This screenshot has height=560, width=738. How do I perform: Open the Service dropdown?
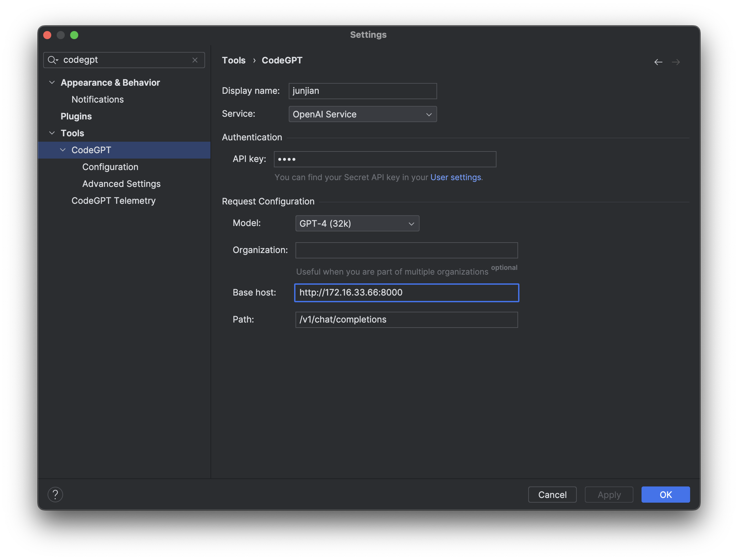(x=363, y=114)
